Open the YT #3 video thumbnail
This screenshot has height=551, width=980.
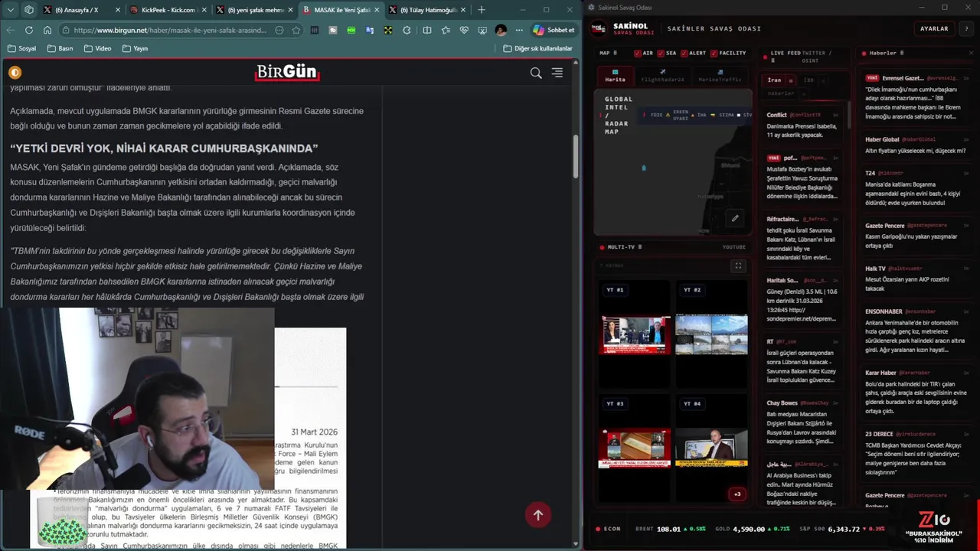pos(635,448)
